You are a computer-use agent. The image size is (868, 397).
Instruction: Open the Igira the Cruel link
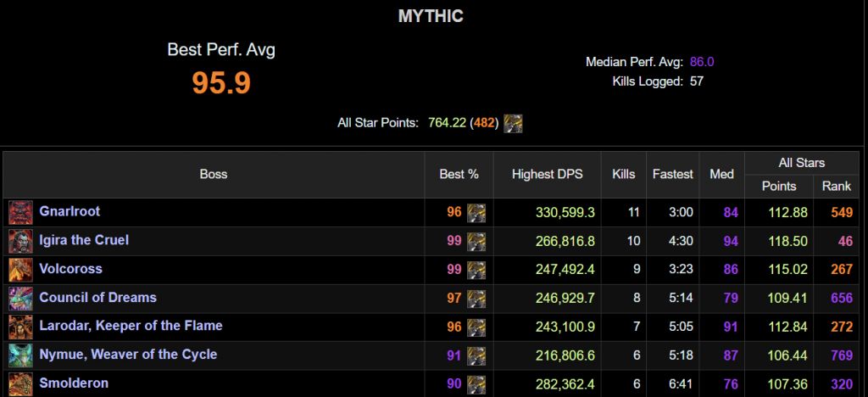coord(84,240)
